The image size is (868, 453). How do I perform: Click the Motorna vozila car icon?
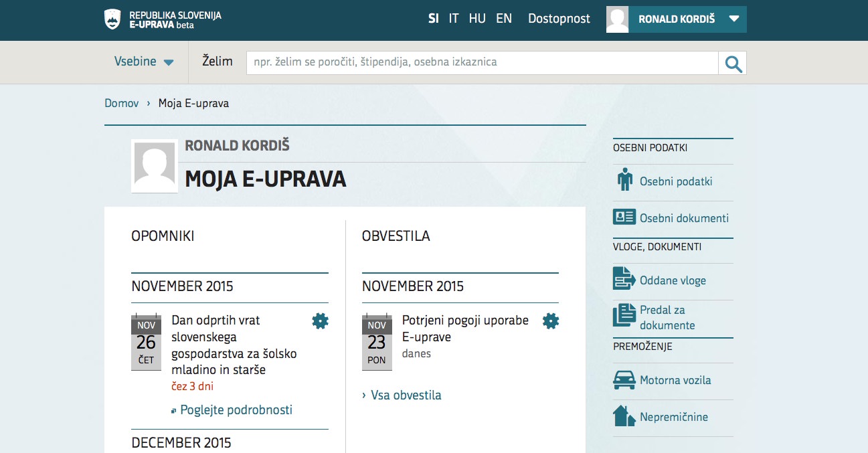coord(624,379)
